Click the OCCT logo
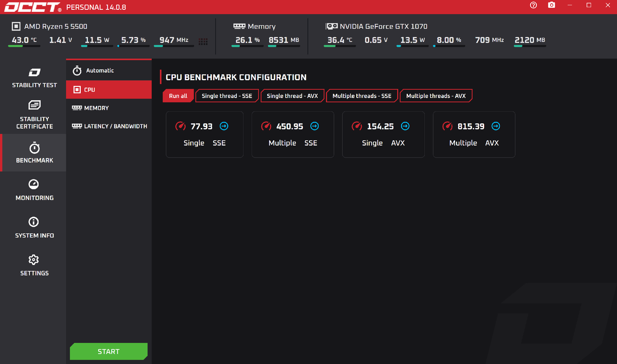Viewport: 617px width, 364px height. [33, 7]
